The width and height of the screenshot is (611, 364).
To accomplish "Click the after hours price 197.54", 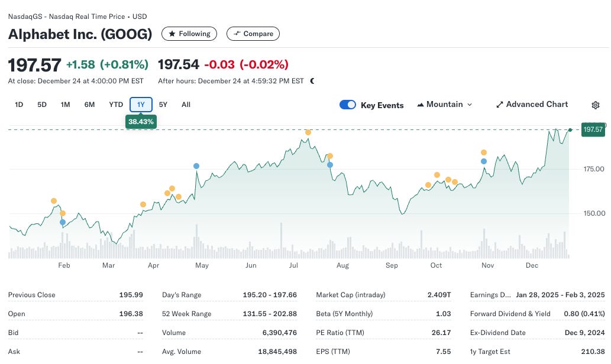I will point(179,64).
